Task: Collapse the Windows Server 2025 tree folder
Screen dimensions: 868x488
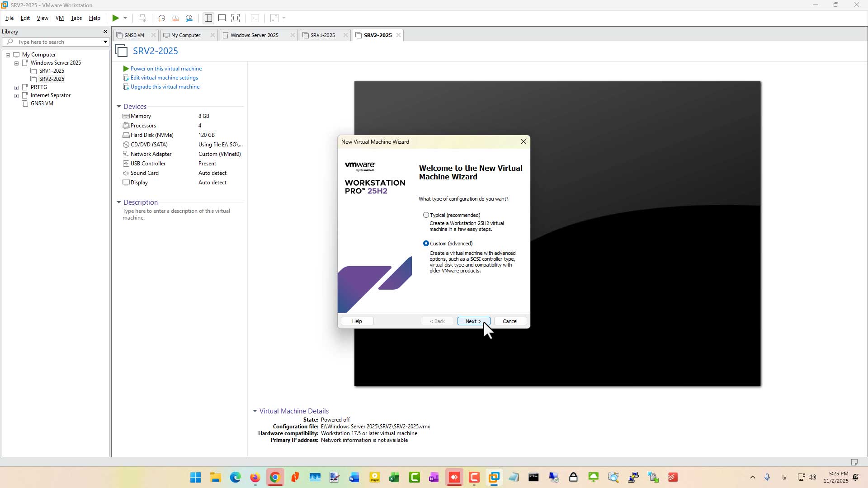Action: pyautogui.click(x=17, y=63)
